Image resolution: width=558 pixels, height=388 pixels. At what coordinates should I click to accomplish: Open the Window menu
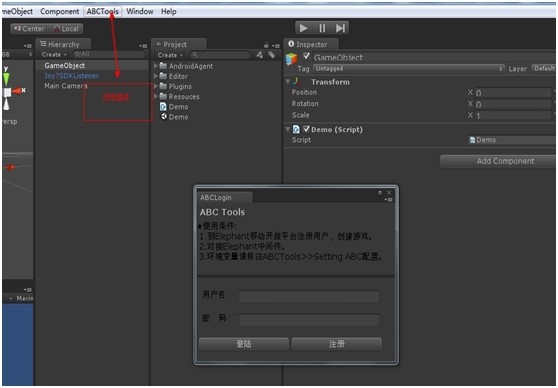click(140, 11)
